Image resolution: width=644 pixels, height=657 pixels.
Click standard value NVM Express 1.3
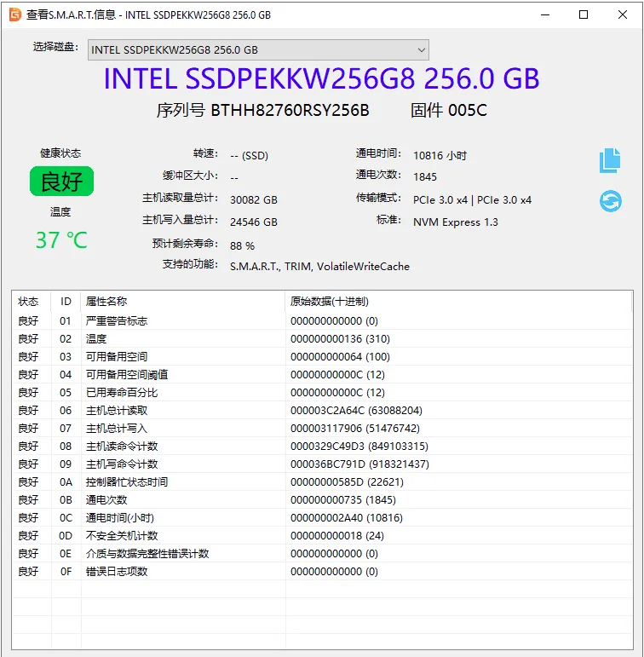(456, 222)
